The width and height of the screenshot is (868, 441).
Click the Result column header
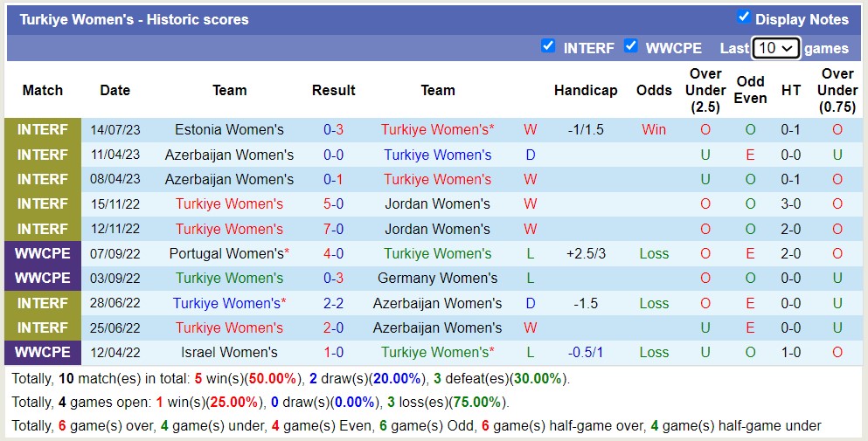coord(333,90)
